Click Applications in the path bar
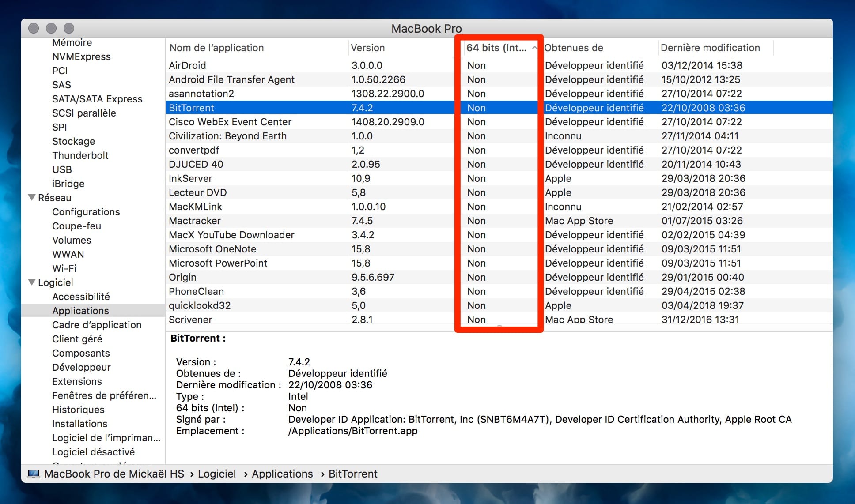The width and height of the screenshot is (855, 504). [x=282, y=474]
